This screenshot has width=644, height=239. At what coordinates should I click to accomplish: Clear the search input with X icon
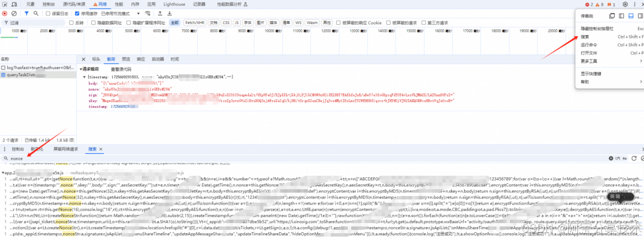click(610, 158)
